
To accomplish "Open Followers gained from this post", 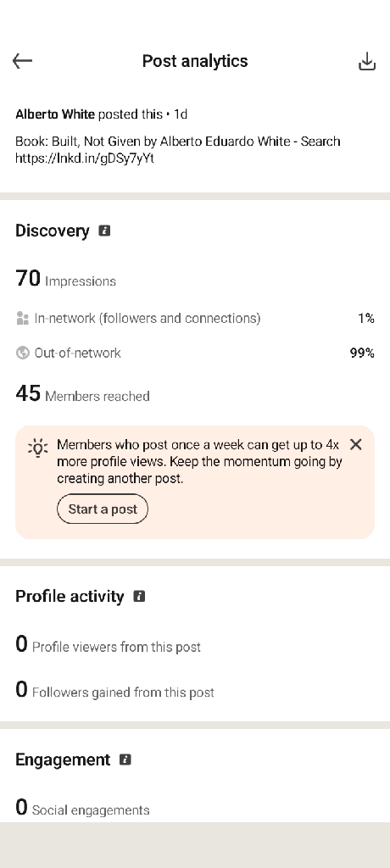I will coord(114,690).
